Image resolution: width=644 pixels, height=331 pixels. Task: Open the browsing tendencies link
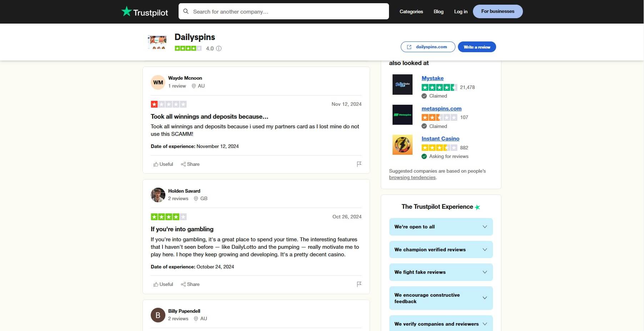pyautogui.click(x=412, y=177)
